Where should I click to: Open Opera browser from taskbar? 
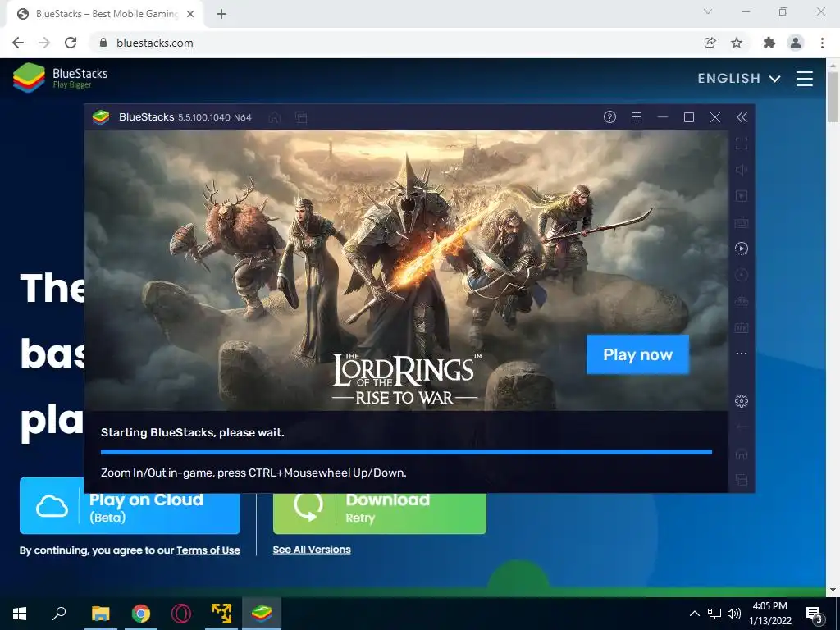[x=181, y=614]
